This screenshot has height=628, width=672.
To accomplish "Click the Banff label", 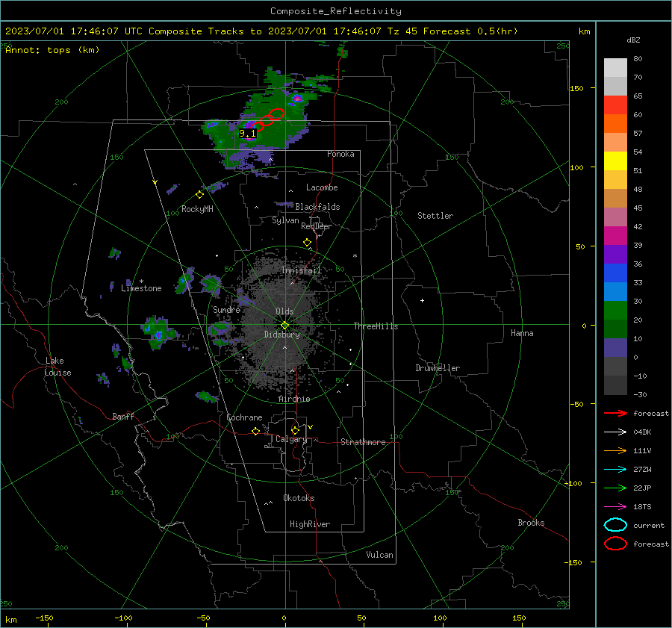I will [123, 416].
